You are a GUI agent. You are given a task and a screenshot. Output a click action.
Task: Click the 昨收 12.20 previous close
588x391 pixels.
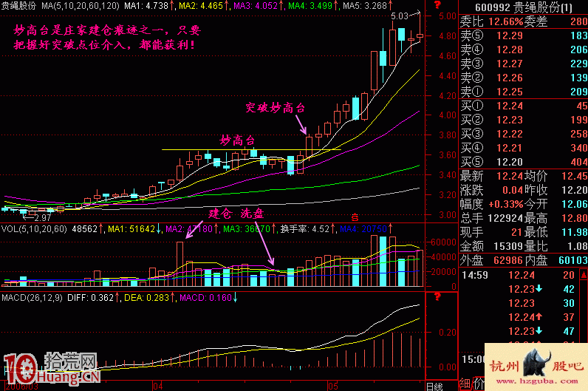tap(555, 190)
